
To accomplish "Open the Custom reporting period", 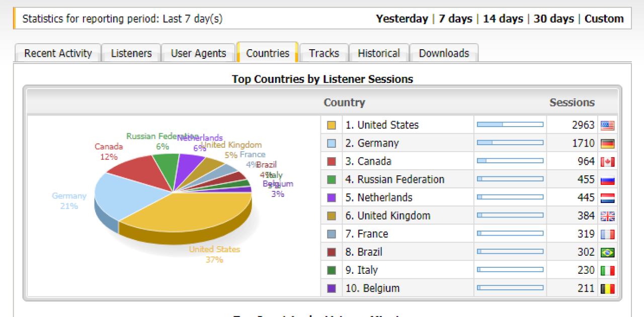I will click(604, 19).
